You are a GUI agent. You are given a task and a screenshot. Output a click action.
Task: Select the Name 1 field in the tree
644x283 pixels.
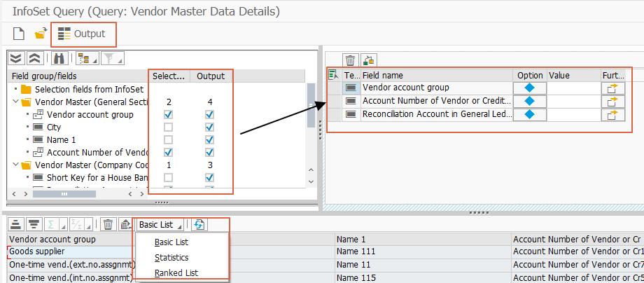pos(61,140)
